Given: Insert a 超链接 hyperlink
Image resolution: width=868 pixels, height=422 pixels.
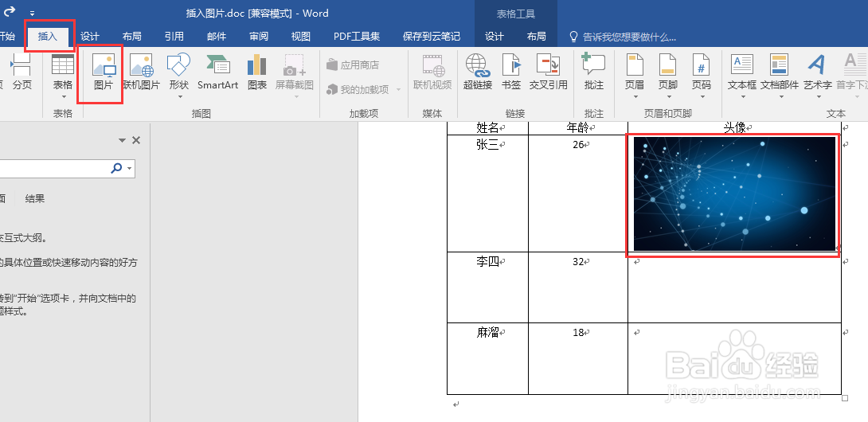Looking at the screenshot, I should tap(478, 72).
